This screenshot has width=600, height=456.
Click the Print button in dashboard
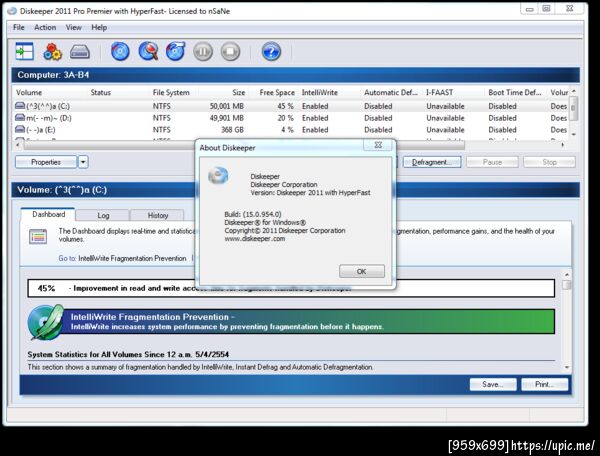tap(544, 384)
